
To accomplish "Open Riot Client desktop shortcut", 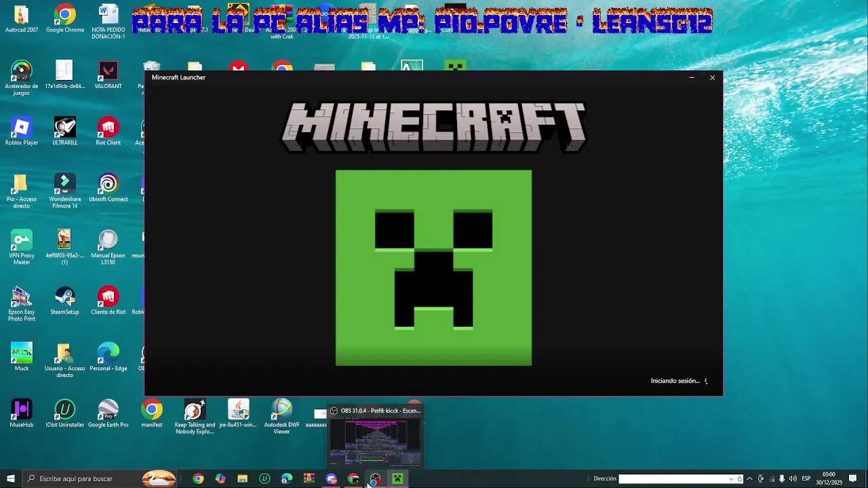I will [x=108, y=131].
